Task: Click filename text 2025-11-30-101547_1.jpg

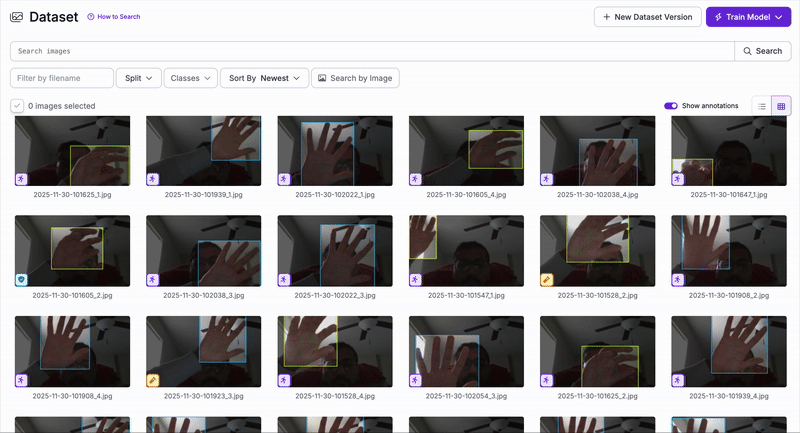Action: (466, 295)
